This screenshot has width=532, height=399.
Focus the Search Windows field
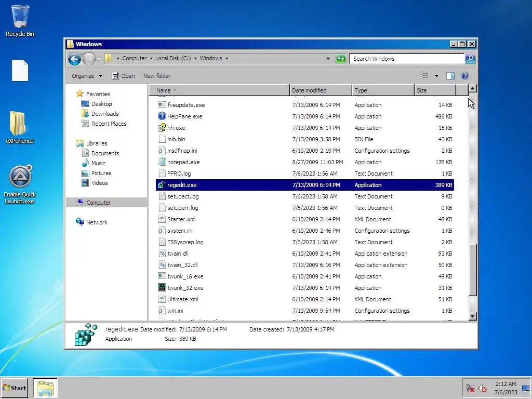(x=406, y=59)
